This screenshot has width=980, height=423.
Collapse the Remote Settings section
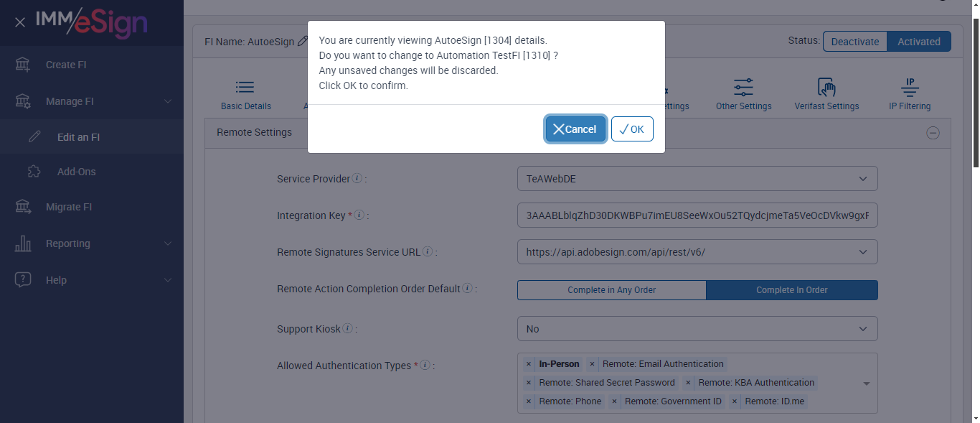pyautogui.click(x=933, y=133)
